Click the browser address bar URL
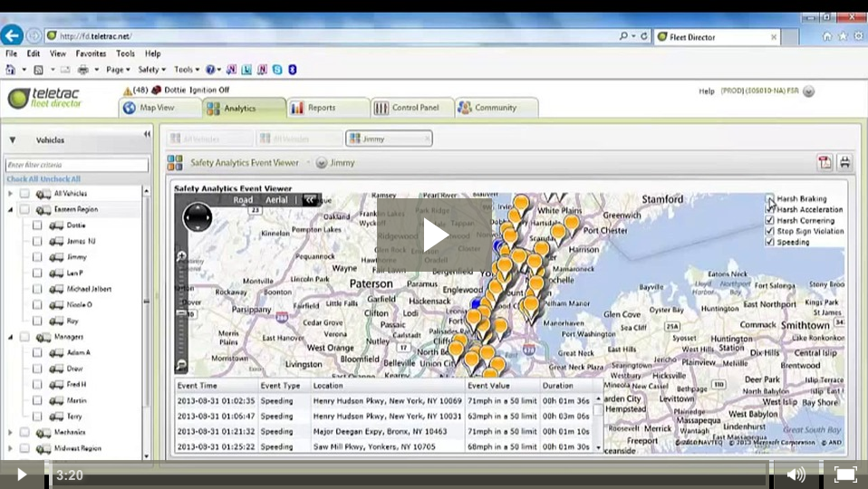Screen dimensions: 868x489 (x=95, y=36)
